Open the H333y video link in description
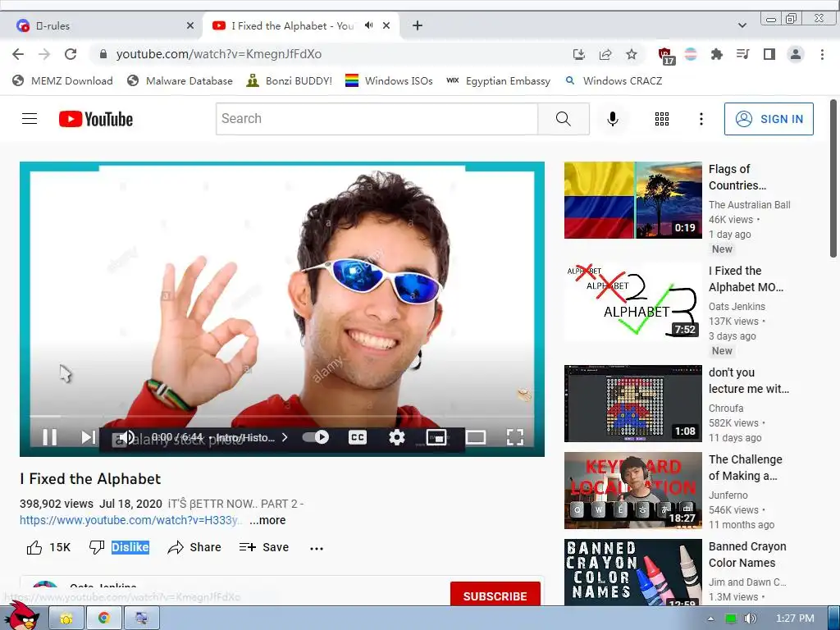This screenshot has height=630, width=840. coord(130,520)
